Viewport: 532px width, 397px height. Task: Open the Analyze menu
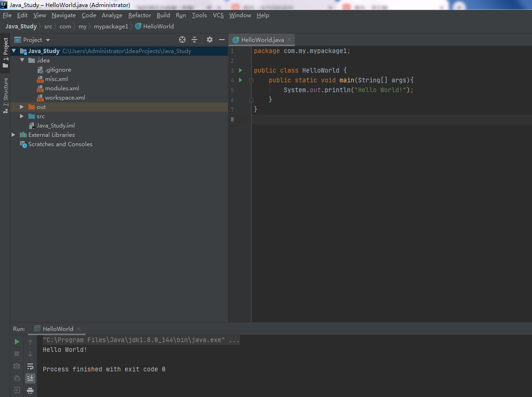(x=112, y=15)
